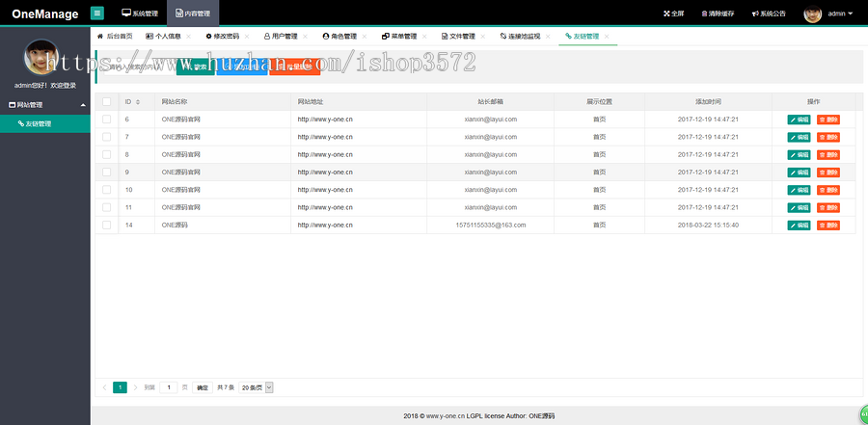The image size is (868, 425).
Task: Switch to the 连接池监视 tab
Action: [x=521, y=36]
